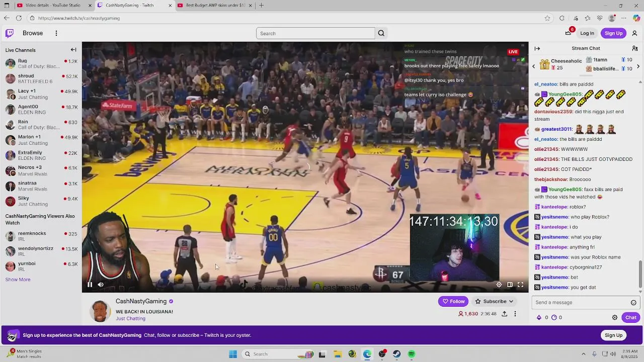Screen dimensions: 644x362
Task: Open the sinatraa channel in sidebar
Action: pyautogui.click(x=41, y=186)
